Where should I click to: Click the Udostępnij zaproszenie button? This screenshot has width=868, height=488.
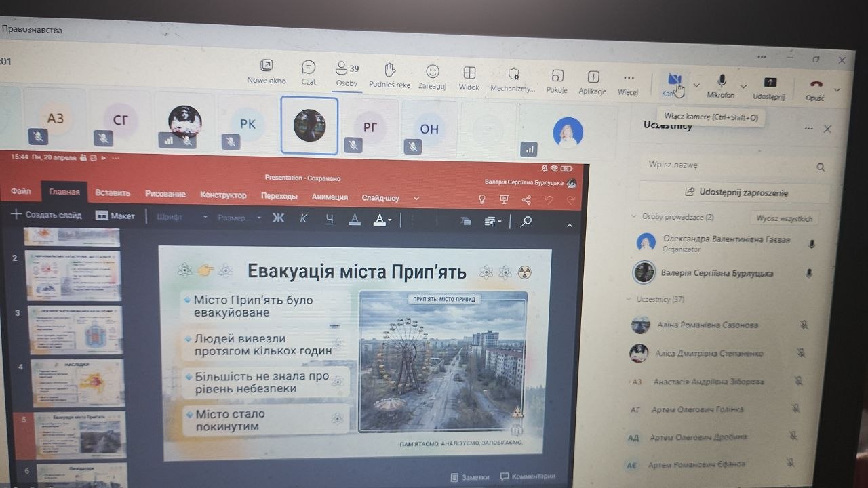[x=736, y=192]
